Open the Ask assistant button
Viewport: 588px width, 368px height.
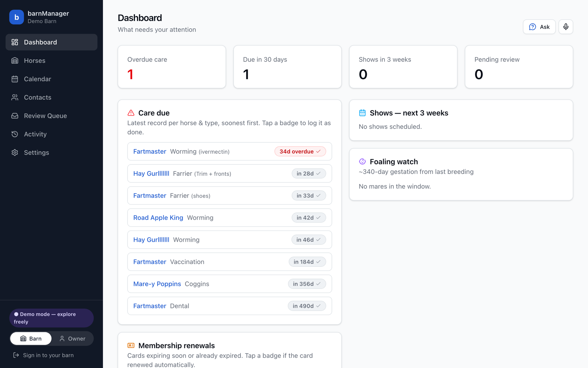(539, 27)
